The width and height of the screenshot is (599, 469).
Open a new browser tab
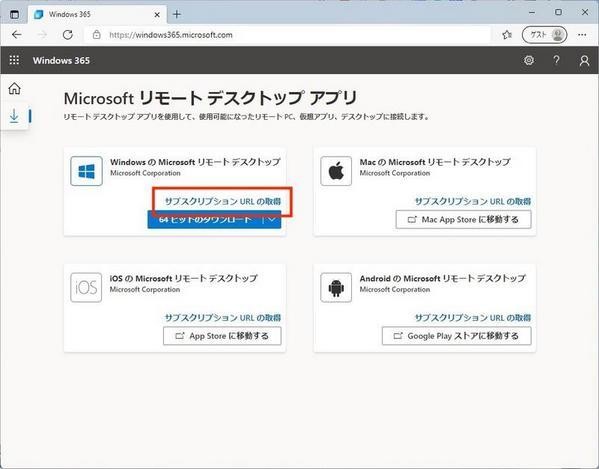(x=176, y=15)
